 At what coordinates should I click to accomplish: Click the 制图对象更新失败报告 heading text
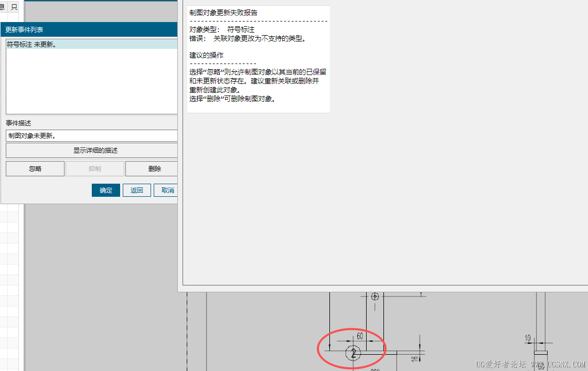(223, 13)
